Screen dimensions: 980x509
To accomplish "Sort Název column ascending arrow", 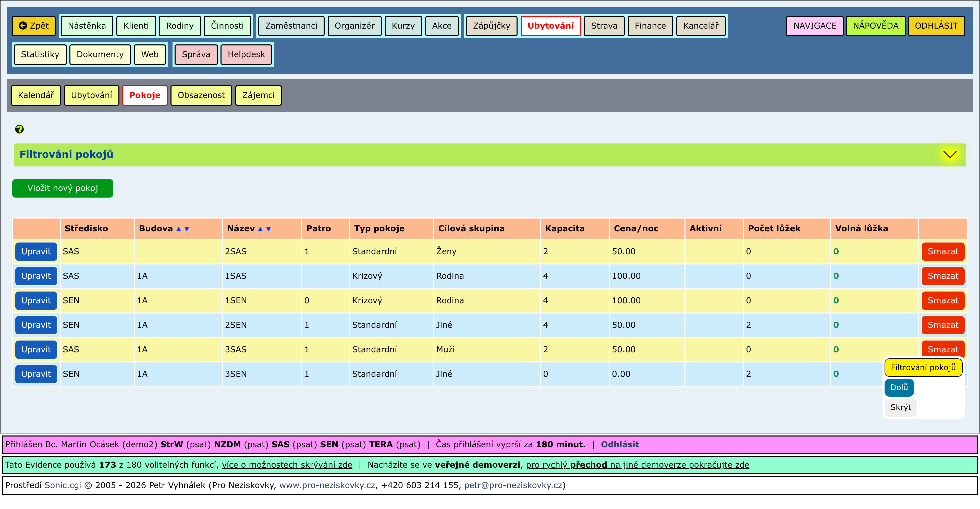I will 260,229.
